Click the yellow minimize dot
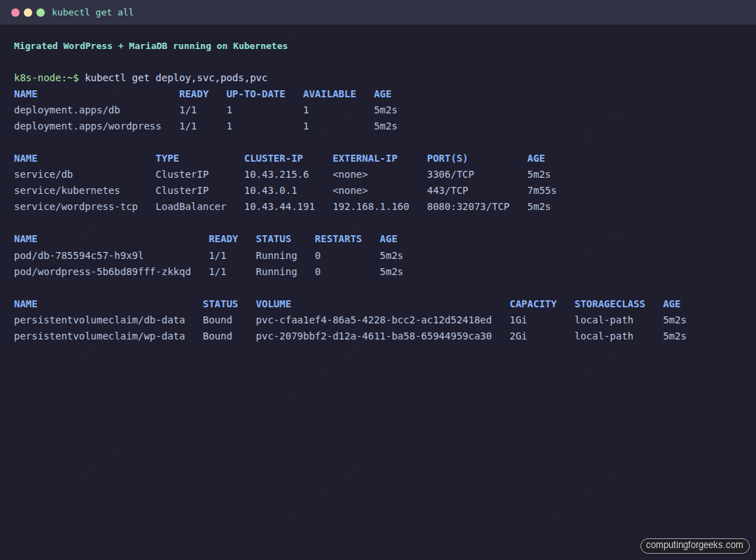The image size is (756, 560). click(28, 13)
